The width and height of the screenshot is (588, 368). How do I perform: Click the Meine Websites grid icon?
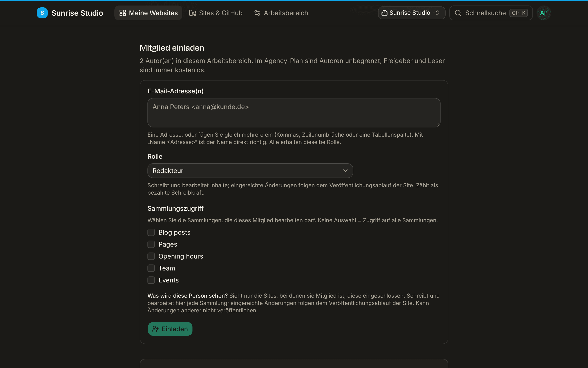(122, 13)
